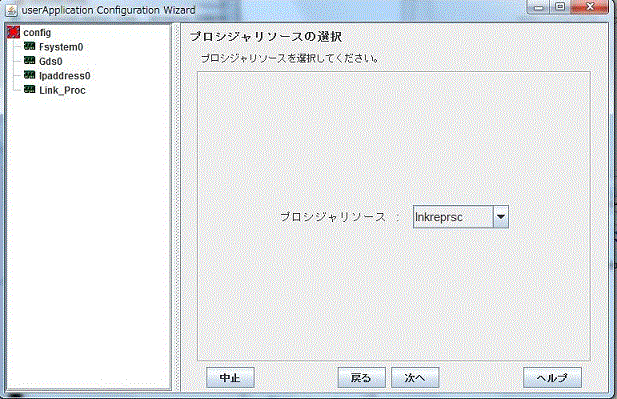Maximize the Configuration Wizard window
The image size is (617, 399).
[x=560, y=7]
